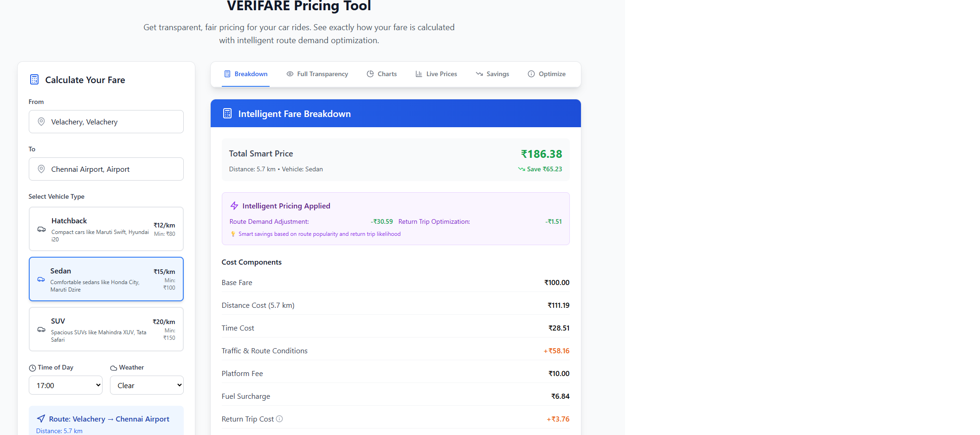Click the clock icon beside Time of Day
Screen dimensions: 980x435
click(32, 368)
